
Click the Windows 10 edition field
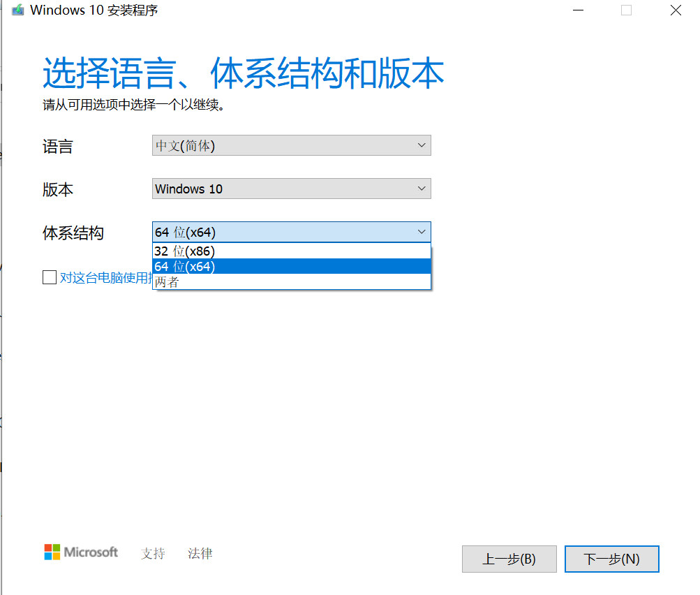[291, 189]
